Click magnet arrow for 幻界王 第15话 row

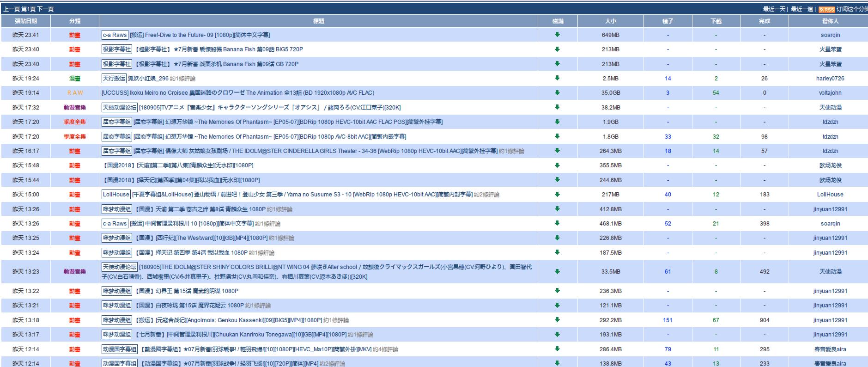tap(557, 291)
